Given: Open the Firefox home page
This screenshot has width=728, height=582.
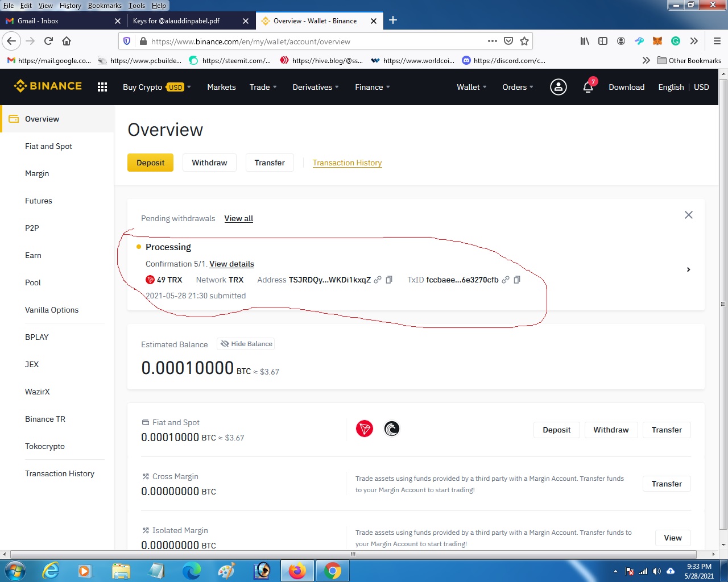Looking at the screenshot, I should coord(67,41).
